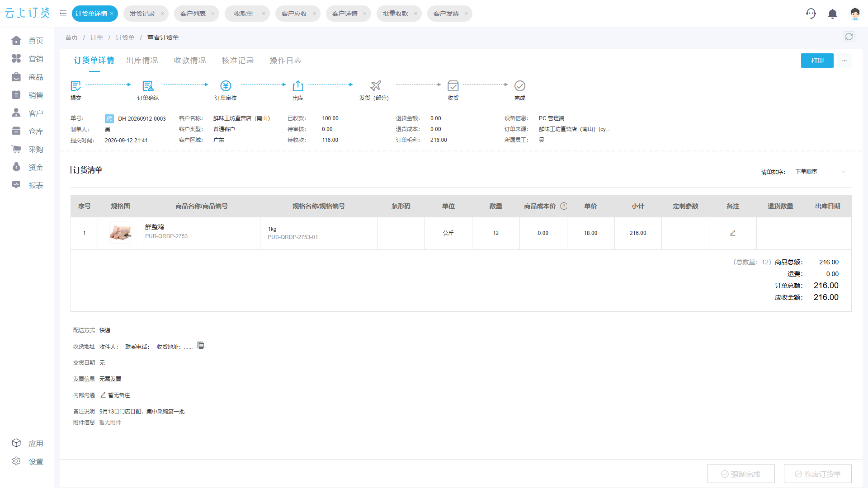Click the page refresh icon
This screenshot has width=868, height=488.
[x=849, y=37]
